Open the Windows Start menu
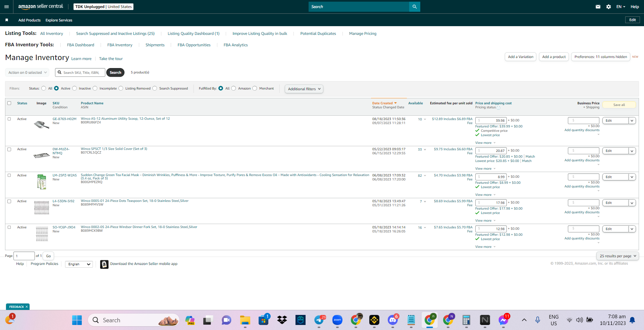Viewport: 644px width, 330px height. tap(77, 320)
